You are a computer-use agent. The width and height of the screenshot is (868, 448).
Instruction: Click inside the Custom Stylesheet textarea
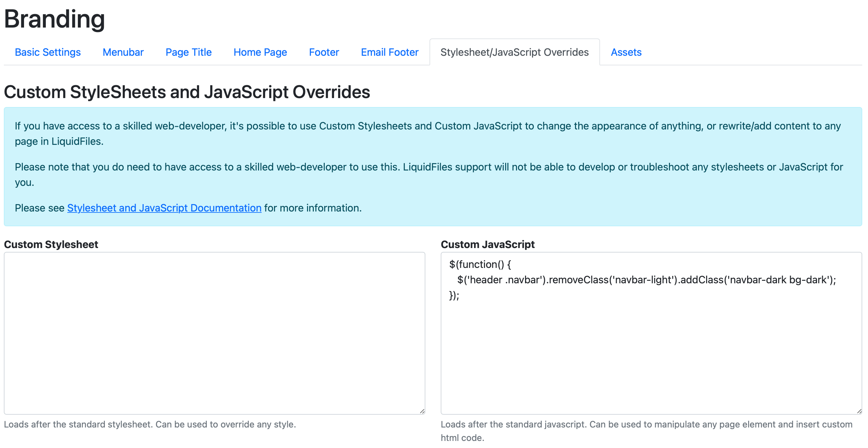214,333
